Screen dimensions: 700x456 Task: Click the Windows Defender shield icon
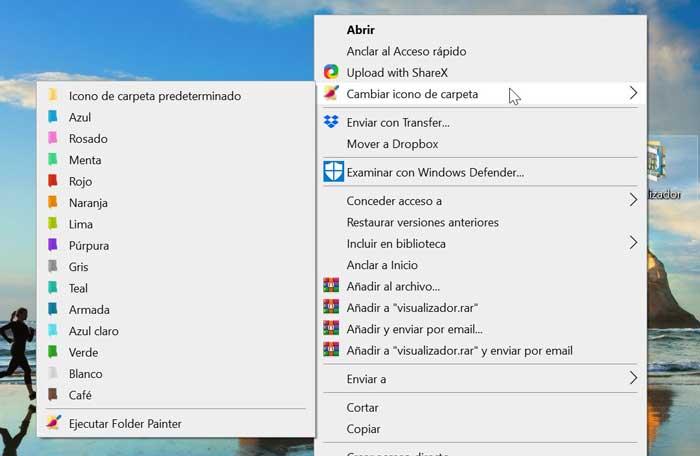pyautogui.click(x=333, y=172)
